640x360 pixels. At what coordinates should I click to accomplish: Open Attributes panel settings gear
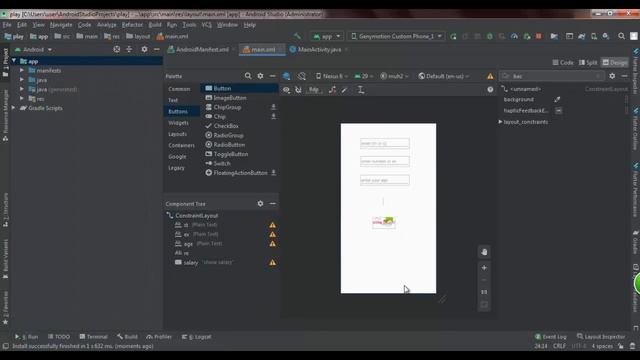(x=612, y=76)
